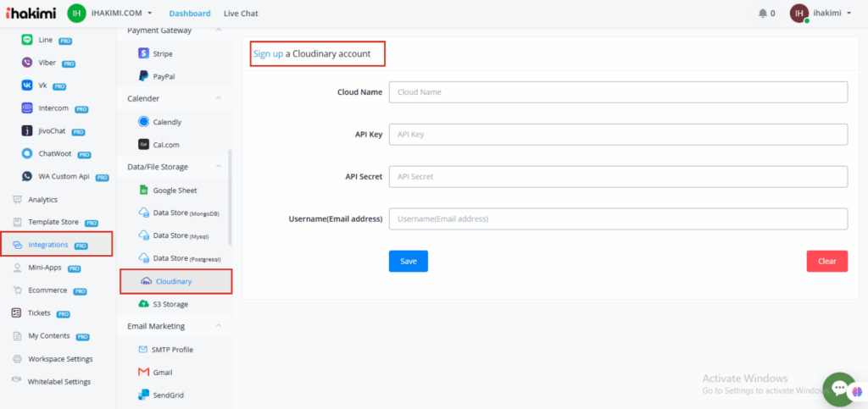
Task: Open the S3 Storage cloud icon
Action: [x=143, y=304]
